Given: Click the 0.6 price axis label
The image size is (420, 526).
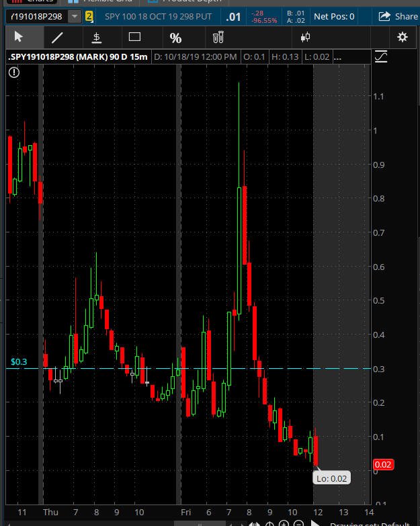Looking at the screenshot, I should [x=379, y=267].
